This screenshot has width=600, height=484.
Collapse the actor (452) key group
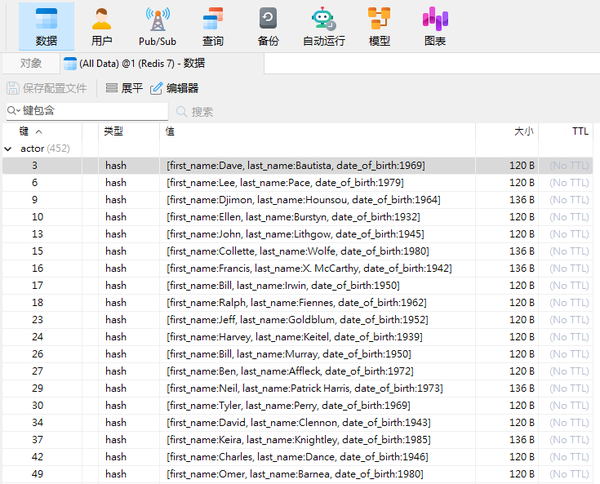click(8, 149)
